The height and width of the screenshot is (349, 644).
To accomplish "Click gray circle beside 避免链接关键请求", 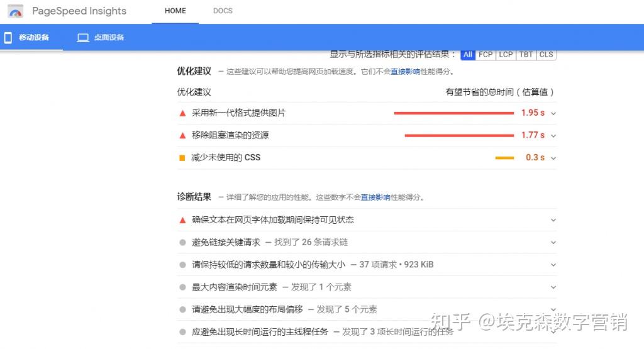I will point(182,243).
